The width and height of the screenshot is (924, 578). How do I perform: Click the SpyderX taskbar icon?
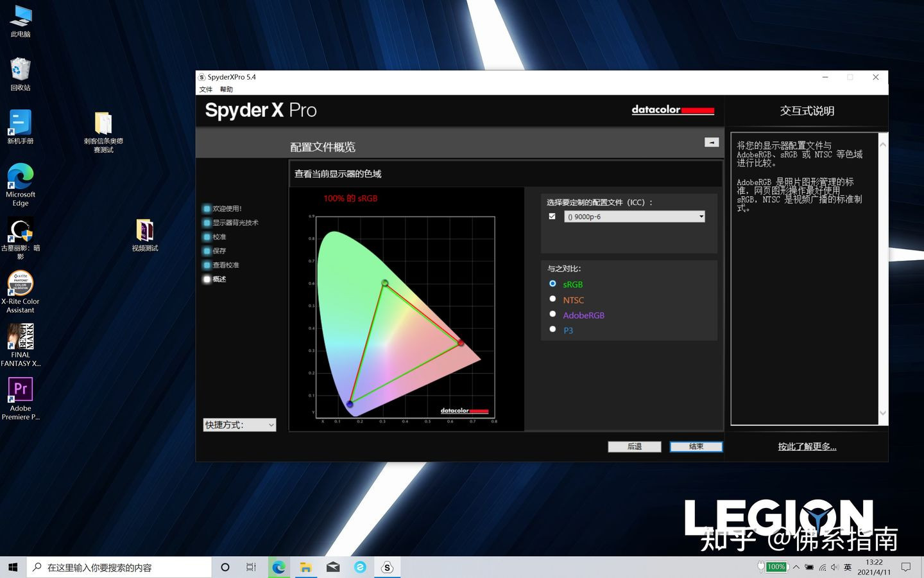(387, 567)
